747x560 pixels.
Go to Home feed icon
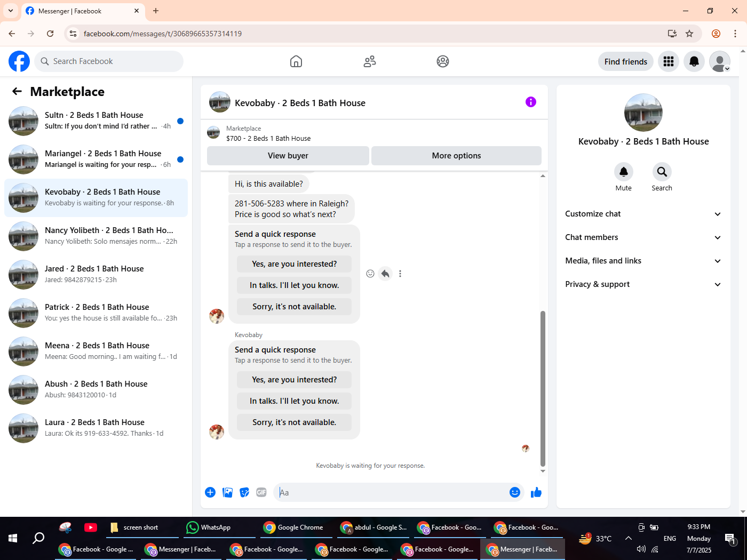[x=296, y=61]
